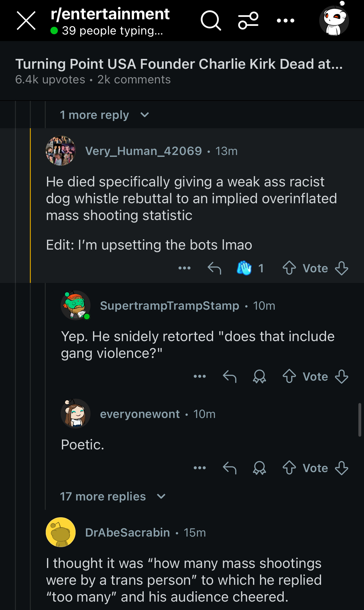Reply to everyonewont's Poetic comment
Image resolution: width=364 pixels, height=610 pixels.
230,468
